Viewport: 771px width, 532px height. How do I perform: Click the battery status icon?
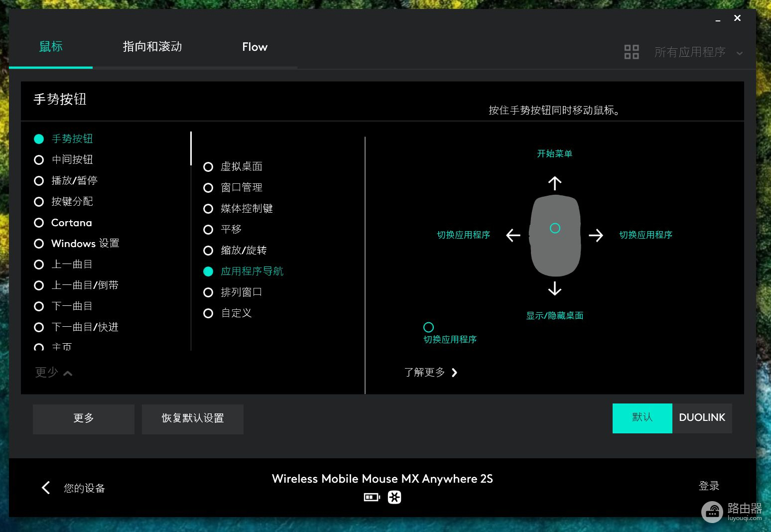coord(372,497)
